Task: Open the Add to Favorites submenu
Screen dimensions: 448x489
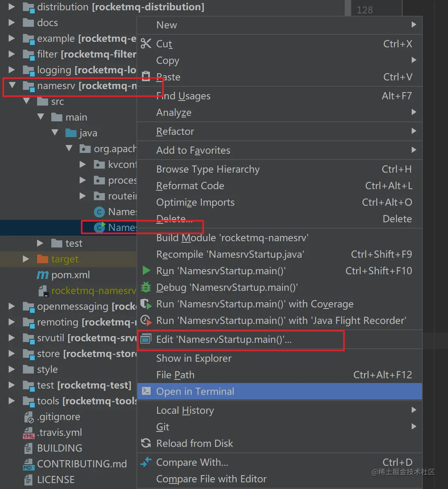Action: [x=280, y=150]
